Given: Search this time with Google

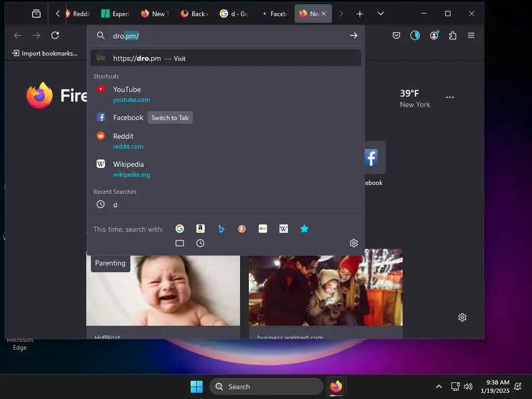Looking at the screenshot, I should click(x=180, y=229).
